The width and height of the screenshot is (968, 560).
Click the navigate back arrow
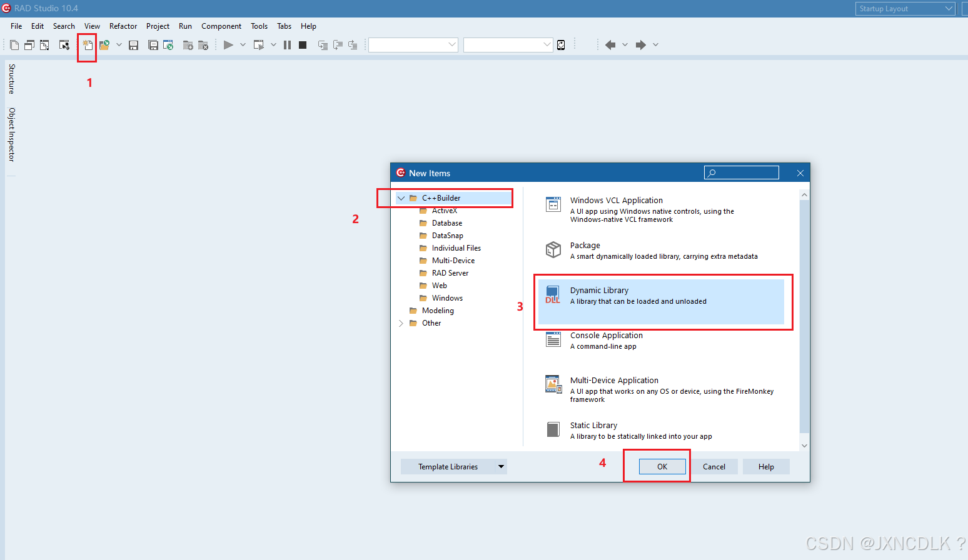(x=610, y=44)
